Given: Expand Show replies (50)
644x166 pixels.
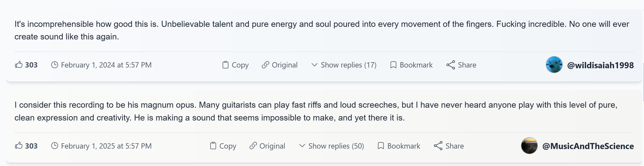Looking at the screenshot, I should click(336, 146).
